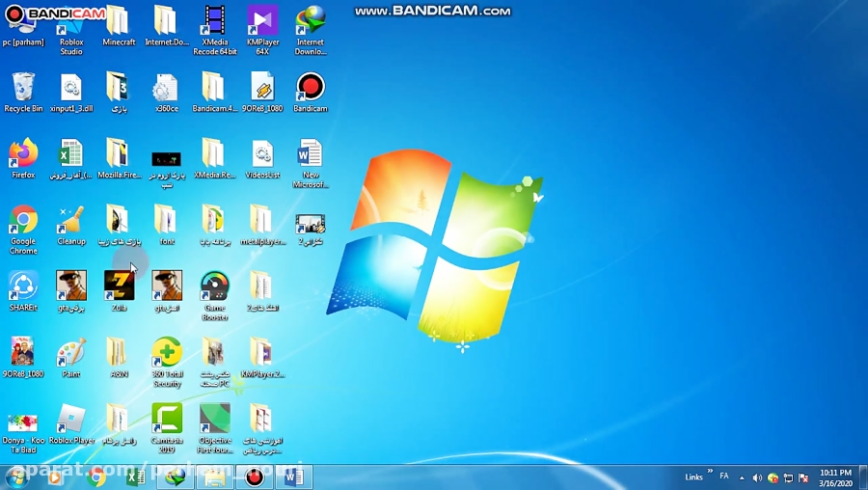Launch the Paint shortcut

pos(71,358)
